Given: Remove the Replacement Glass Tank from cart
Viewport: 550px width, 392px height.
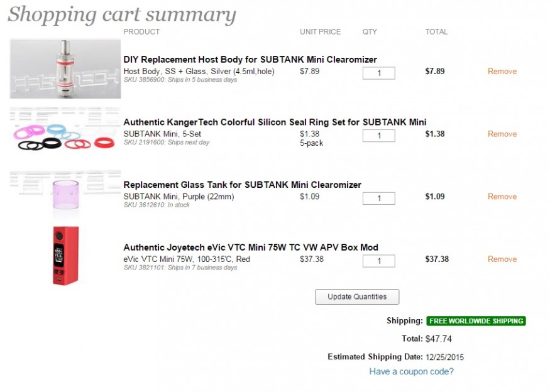Looking at the screenshot, I should click(x=502, y=197).
